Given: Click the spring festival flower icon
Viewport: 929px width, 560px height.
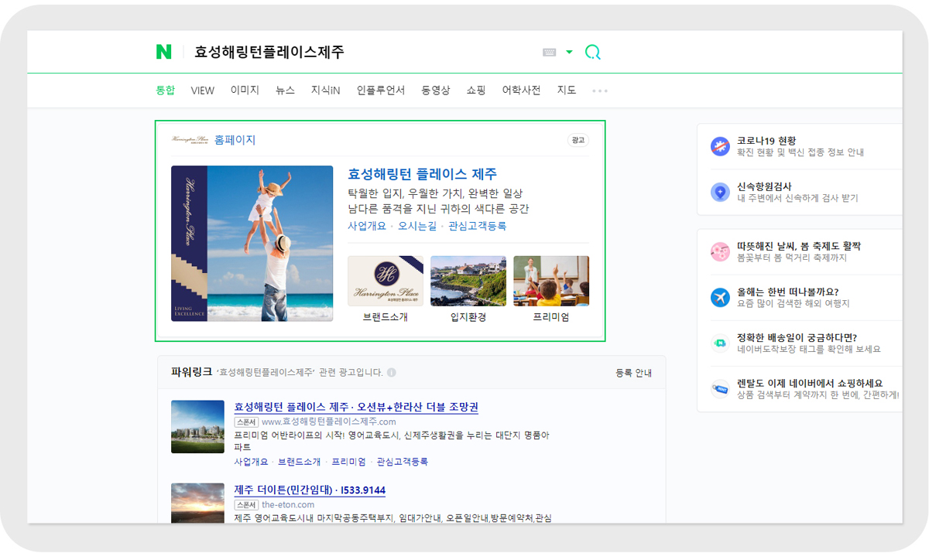Looking at the screenshot, I should 720,251.
